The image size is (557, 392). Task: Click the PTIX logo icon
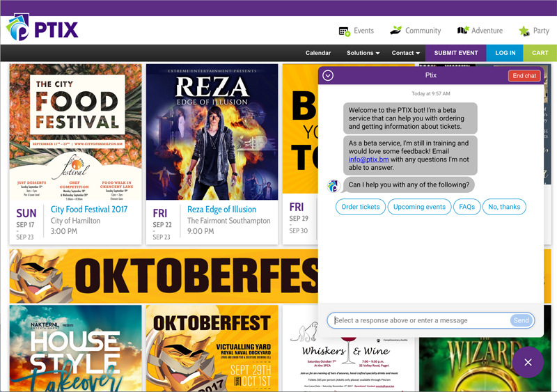[x=18, y=29]
